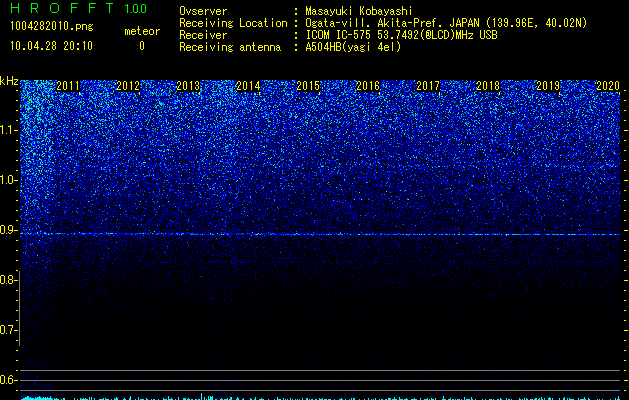The width and height of the screenshot is (629, 400).
Task: Click the 2020 time marker
Action: pyautogui.click(x=608, y=86)
